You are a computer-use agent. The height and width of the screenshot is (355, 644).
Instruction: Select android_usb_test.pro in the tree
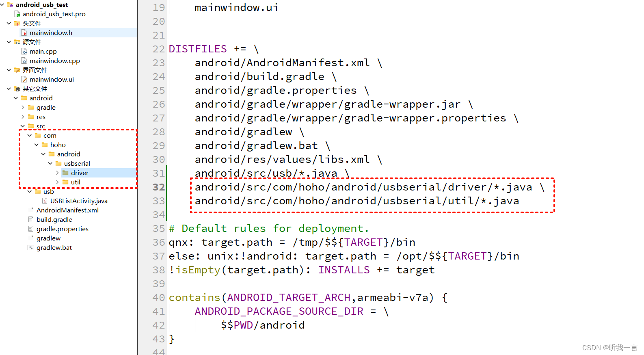coord(54,14)
